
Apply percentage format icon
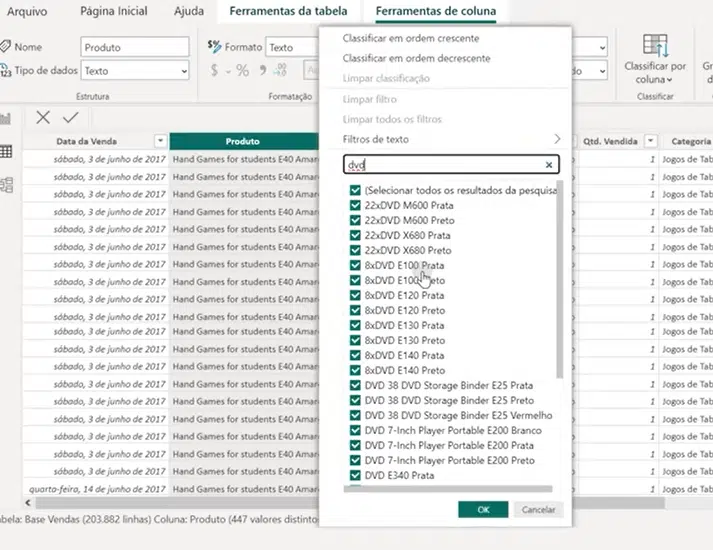(242, 70)
